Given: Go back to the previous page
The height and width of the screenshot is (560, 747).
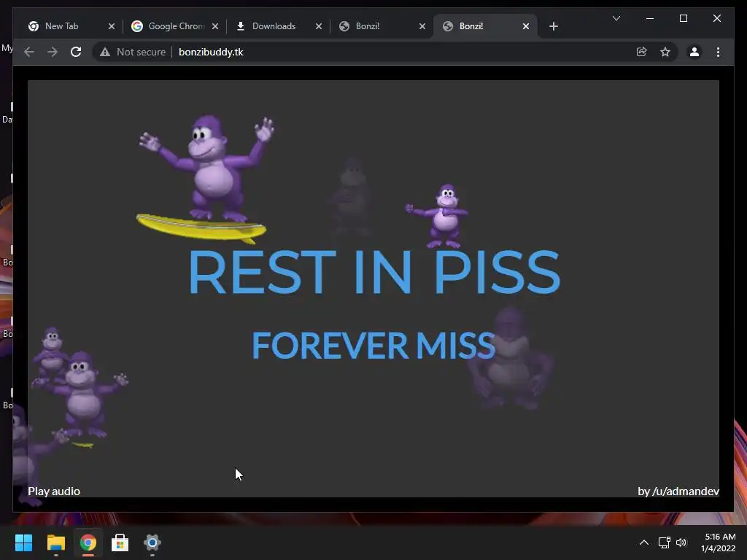Looking at the screenshot, I should [29, 52].
